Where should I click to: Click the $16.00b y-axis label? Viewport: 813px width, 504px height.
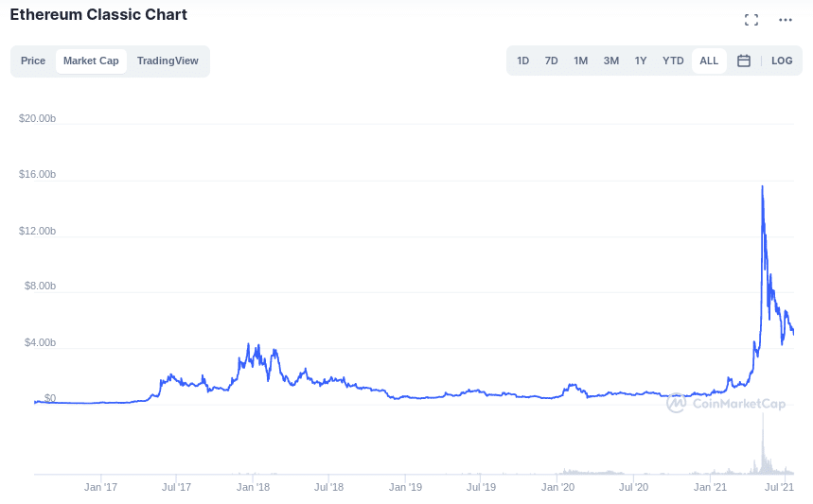[37, 175]
